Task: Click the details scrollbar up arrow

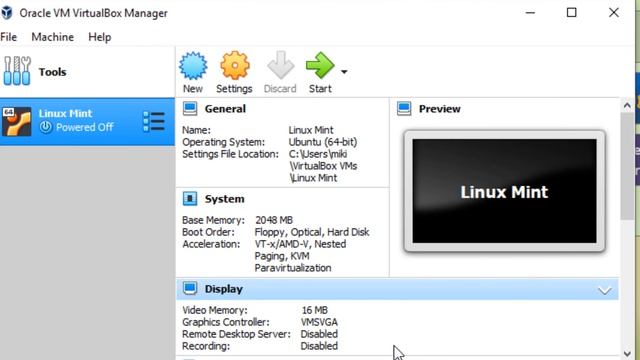Action: (627, 106)
